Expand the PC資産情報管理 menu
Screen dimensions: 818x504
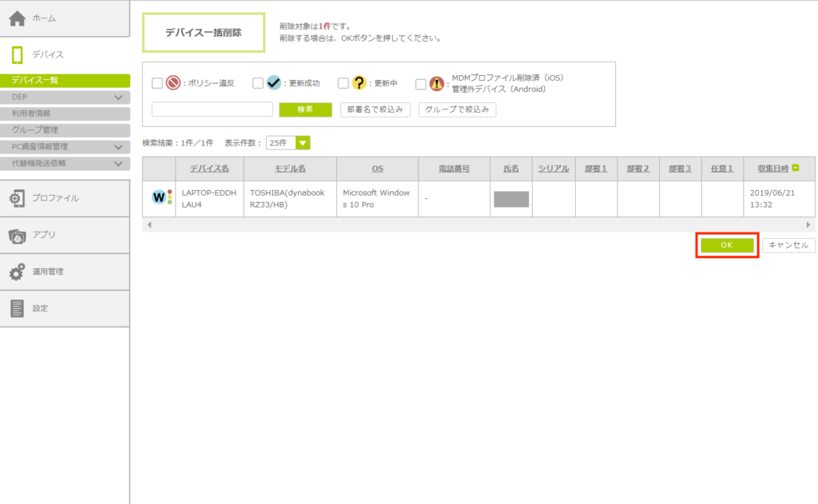(x=118, y=147)
